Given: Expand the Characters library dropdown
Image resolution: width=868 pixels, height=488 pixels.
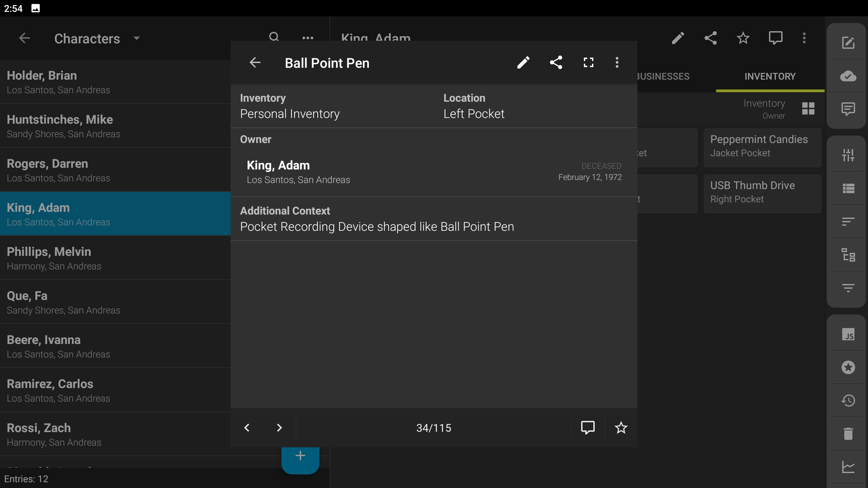Looking at the screenshot, I should [137, 38].
